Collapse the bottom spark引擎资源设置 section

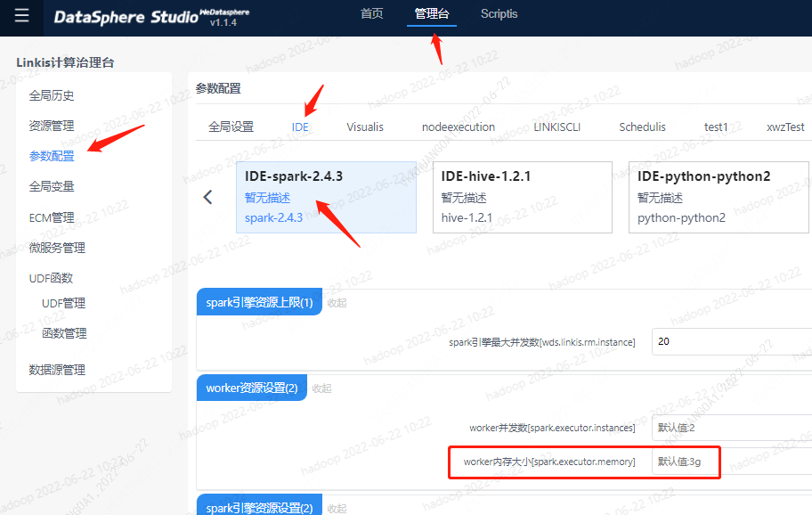[337, 508]
